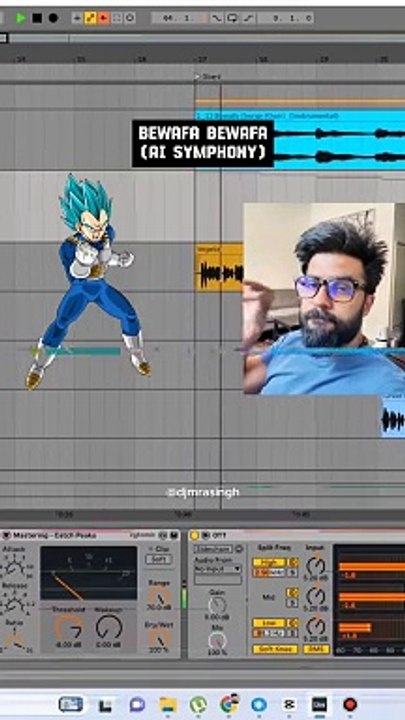Toggle the Mid band activator button

[x=292, y=592]
